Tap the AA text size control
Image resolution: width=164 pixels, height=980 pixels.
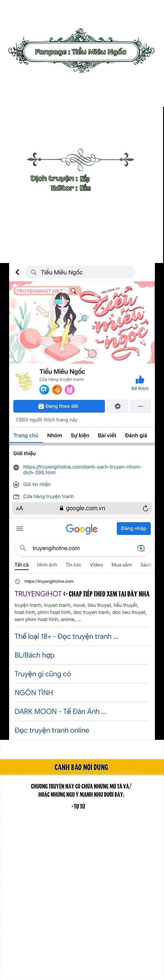coord(19,508)
